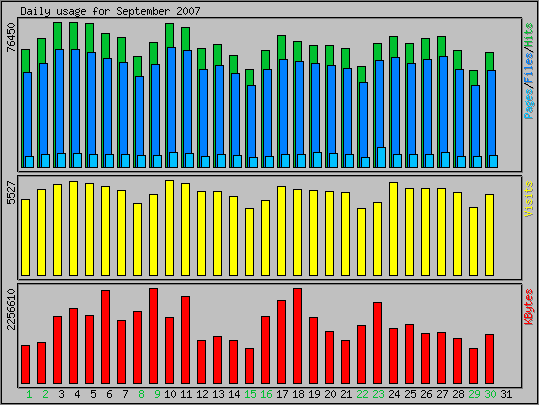
Task: Click day label 18 on the x-axis
Action: 298,394
